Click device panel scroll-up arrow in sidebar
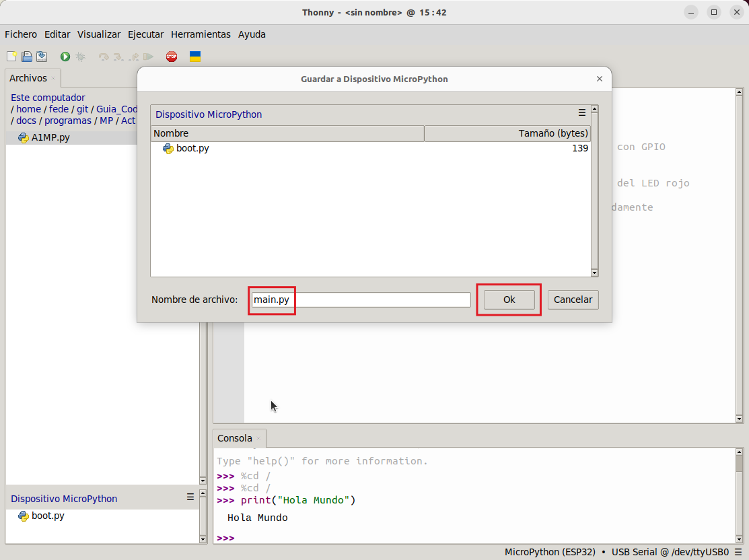The width and height of the screenshot is (749, 560). pyautogui.click(x=203, y=493)
